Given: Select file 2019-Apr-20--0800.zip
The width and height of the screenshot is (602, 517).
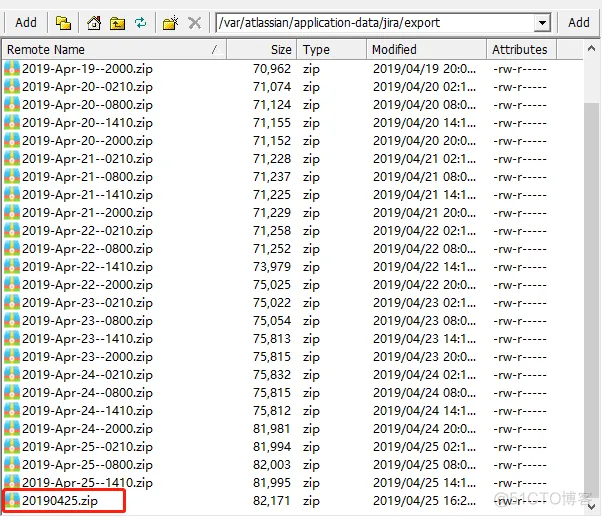Looking at the screenshot, I should coord(87,105).
